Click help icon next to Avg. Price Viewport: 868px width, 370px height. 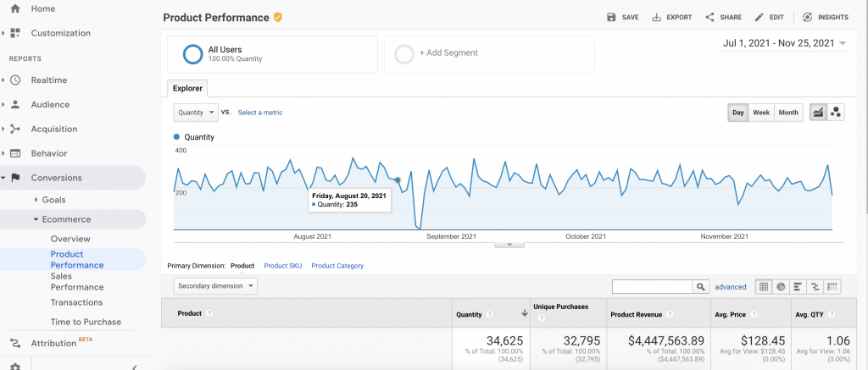click(x=754, y=314)
